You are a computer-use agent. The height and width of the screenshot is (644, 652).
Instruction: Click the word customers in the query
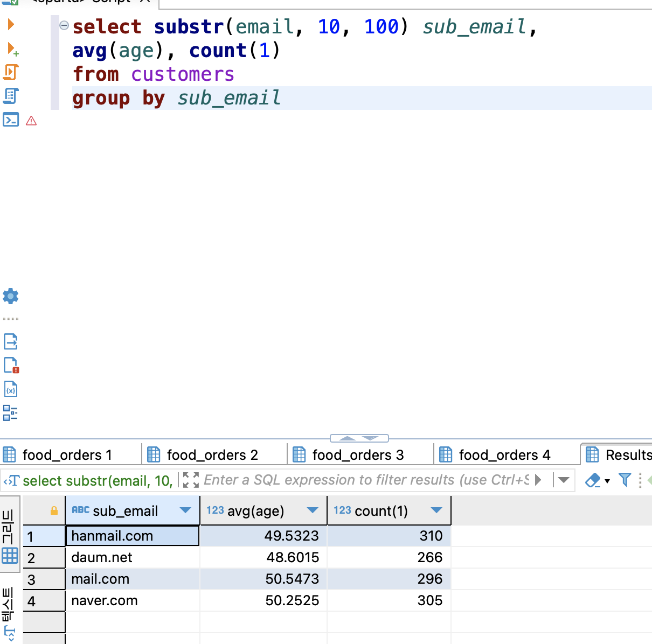183,74
